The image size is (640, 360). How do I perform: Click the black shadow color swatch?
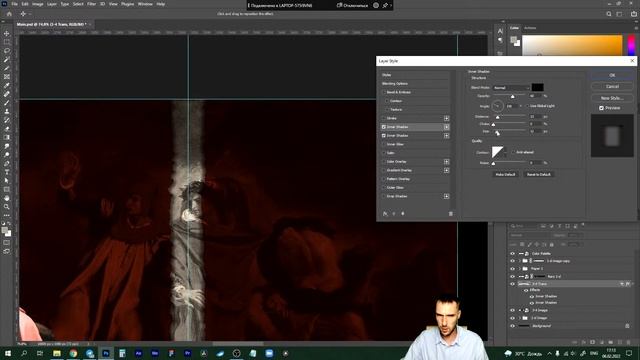click(x=538, y=87)
